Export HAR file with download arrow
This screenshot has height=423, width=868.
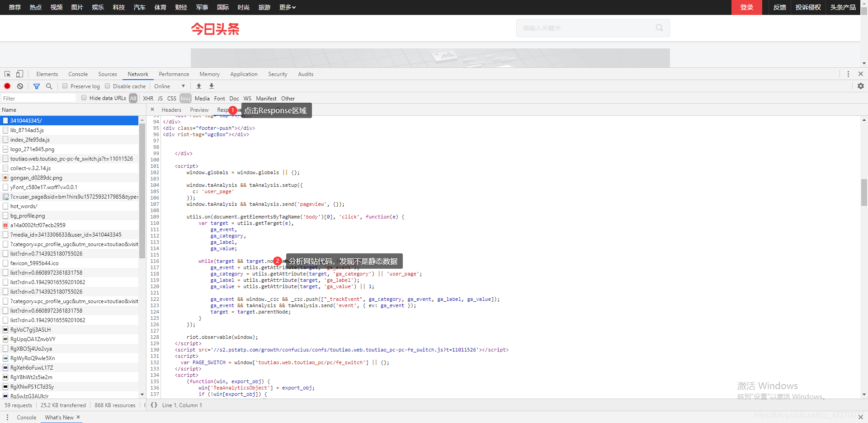[211, 86]
